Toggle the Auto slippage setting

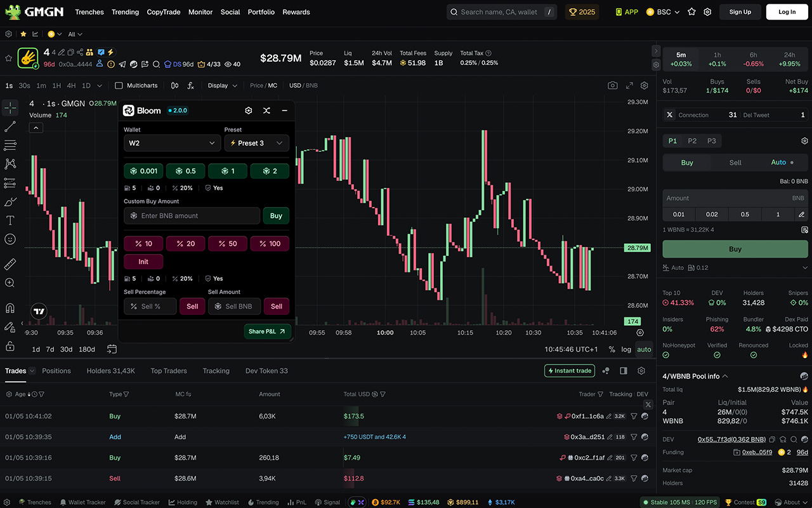(674, 268)
